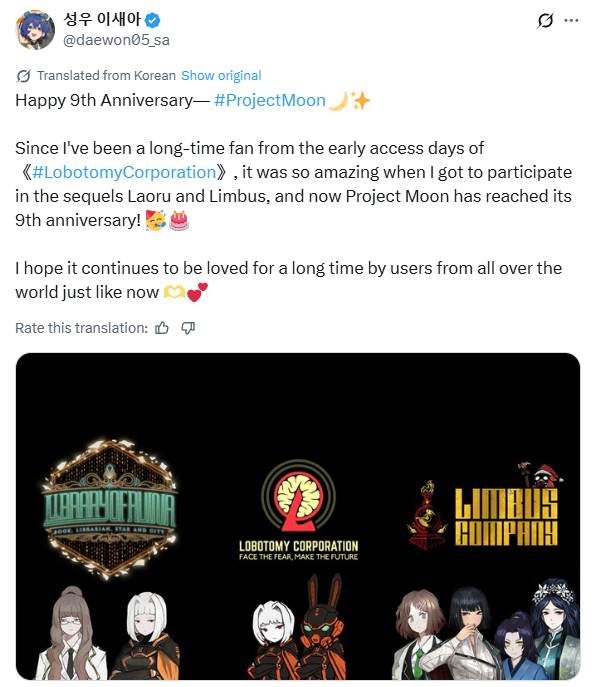Click the thumbs up translation rating icon

(162, 328)
